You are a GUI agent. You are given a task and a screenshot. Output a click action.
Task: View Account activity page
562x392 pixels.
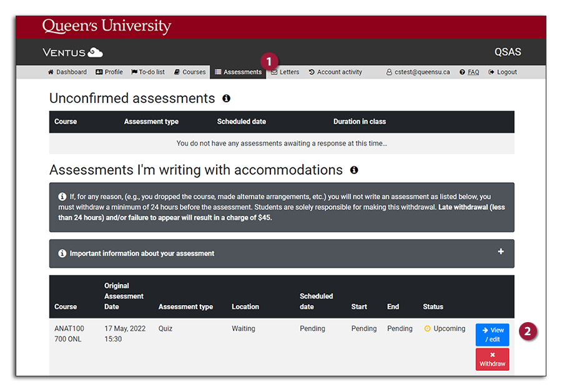(x=335, y=72)
